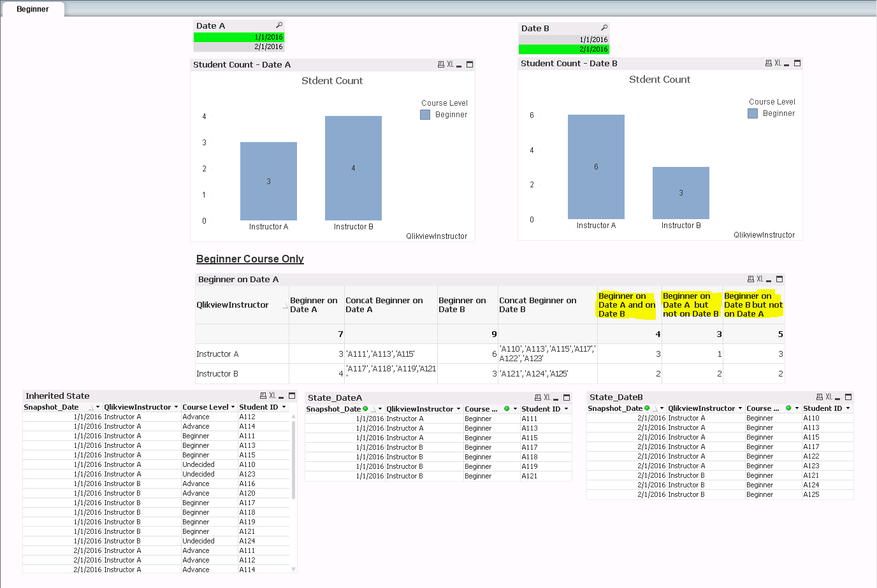The height and width of the screenshot is (588, 877).
Task: Minimize the Beginner on Date A table
Action: pyautogui.click(x=769, y=279)
